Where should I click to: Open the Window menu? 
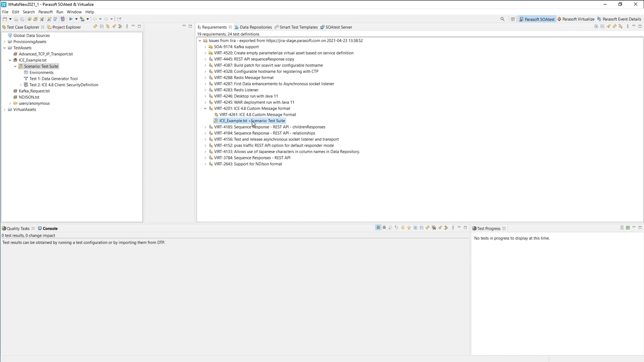pyautogui.click(x=74, y=12)
